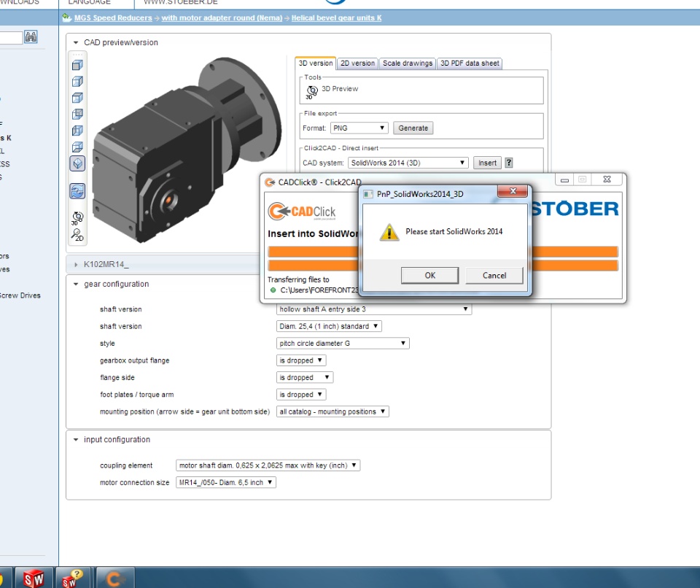
Task: Select the second view cube in preview toolbar
Action: pyautogui.click(x=77, y=81)
